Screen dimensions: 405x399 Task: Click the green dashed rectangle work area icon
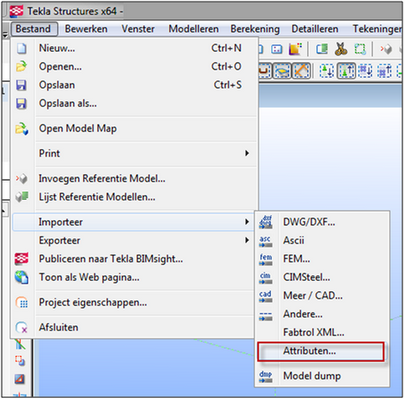coord(360,49)
